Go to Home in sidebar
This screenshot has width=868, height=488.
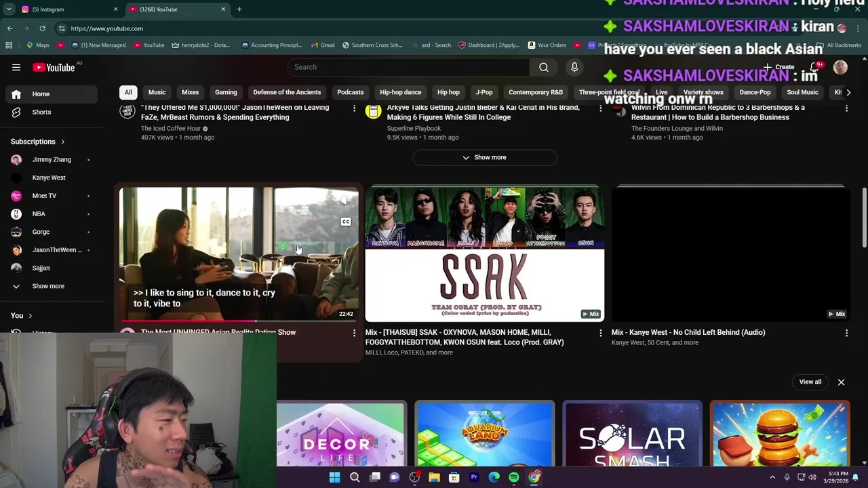(x=52, y=94)
